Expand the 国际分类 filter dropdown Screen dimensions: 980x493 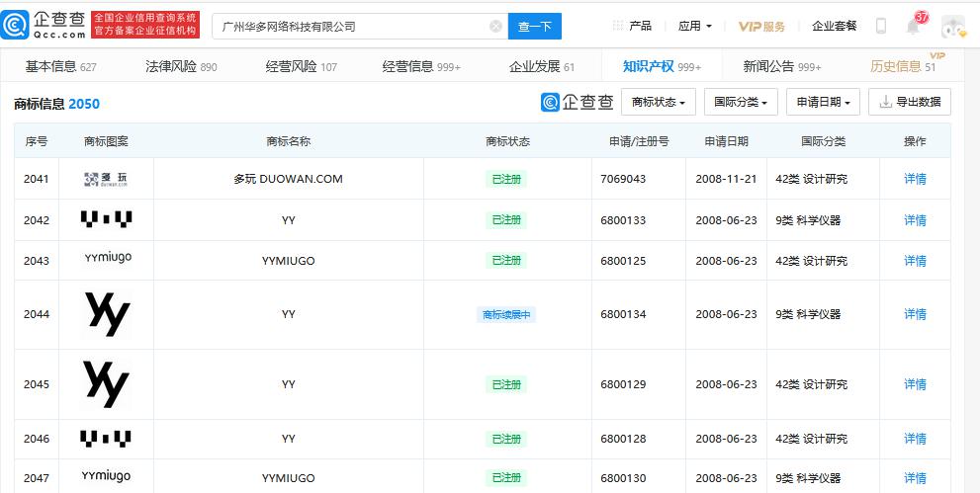click(x=741, y=102)
